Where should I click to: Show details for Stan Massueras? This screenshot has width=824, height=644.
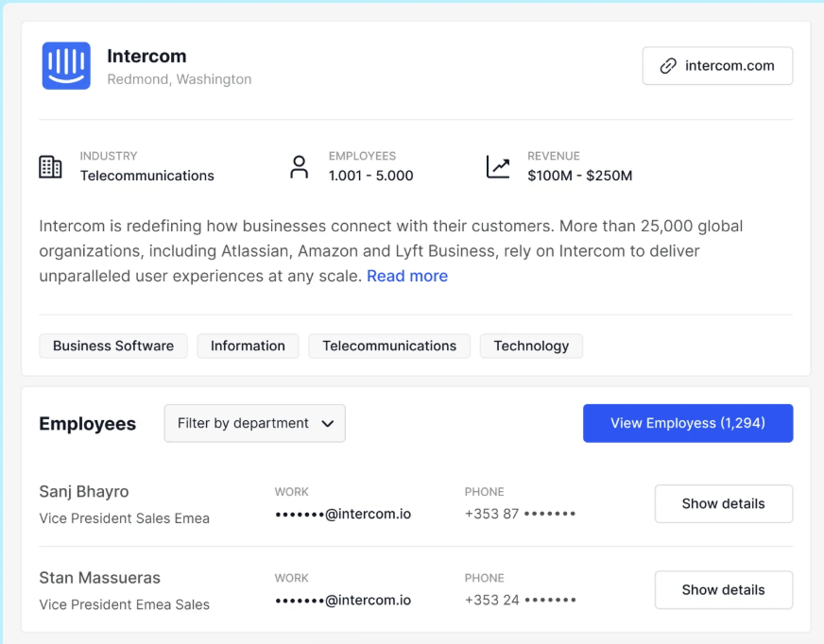click(x=723, y=589)
